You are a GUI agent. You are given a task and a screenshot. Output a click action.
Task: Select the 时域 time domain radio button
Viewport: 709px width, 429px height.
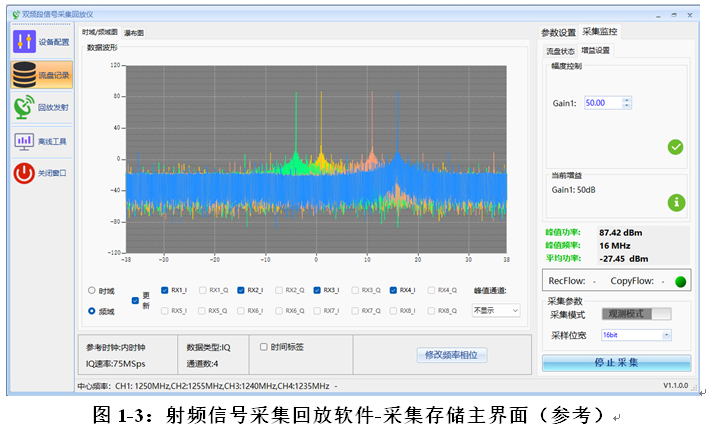coord(93,291)
